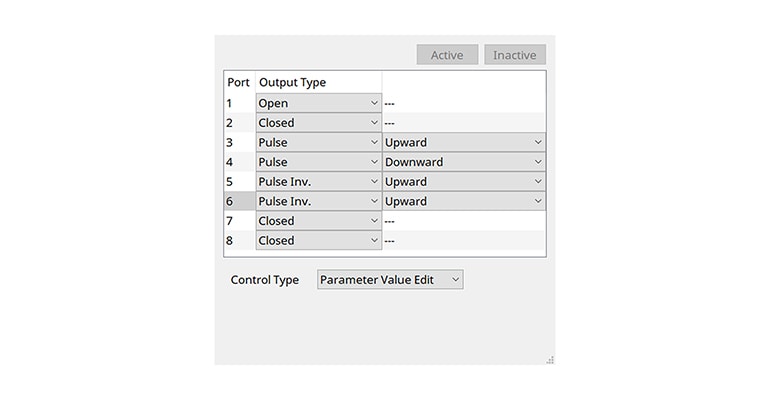Click the Active button
Screen dimensions: 770x400
447,55
